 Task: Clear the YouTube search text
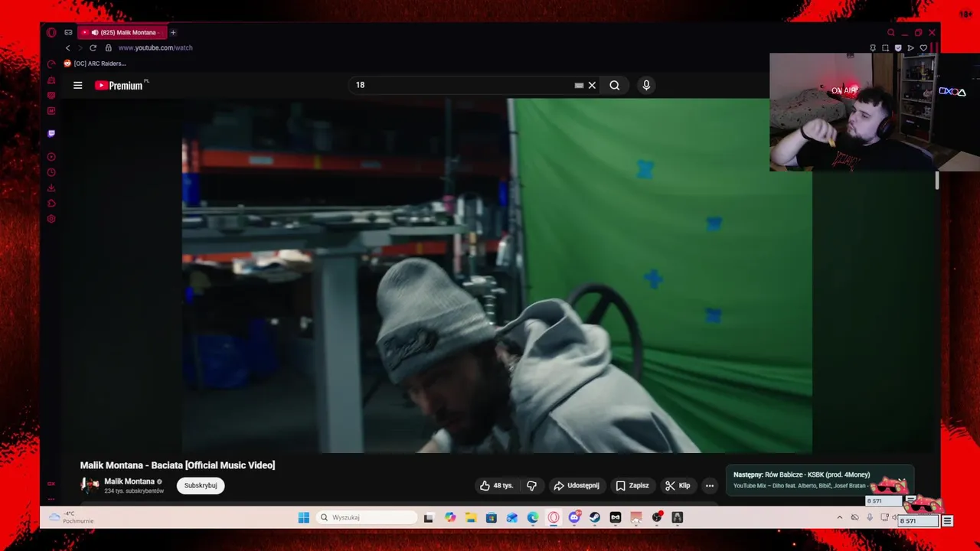[x=592, y=85]
